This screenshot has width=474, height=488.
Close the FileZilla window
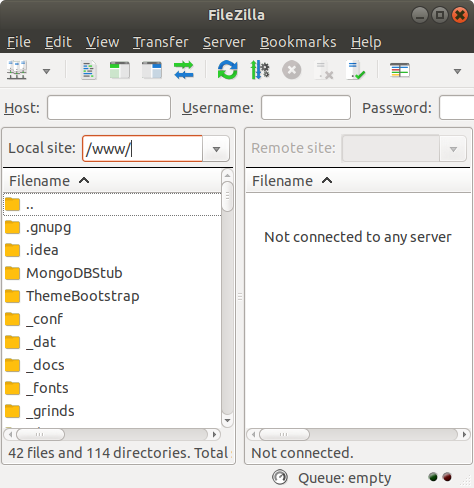[460, 15]
